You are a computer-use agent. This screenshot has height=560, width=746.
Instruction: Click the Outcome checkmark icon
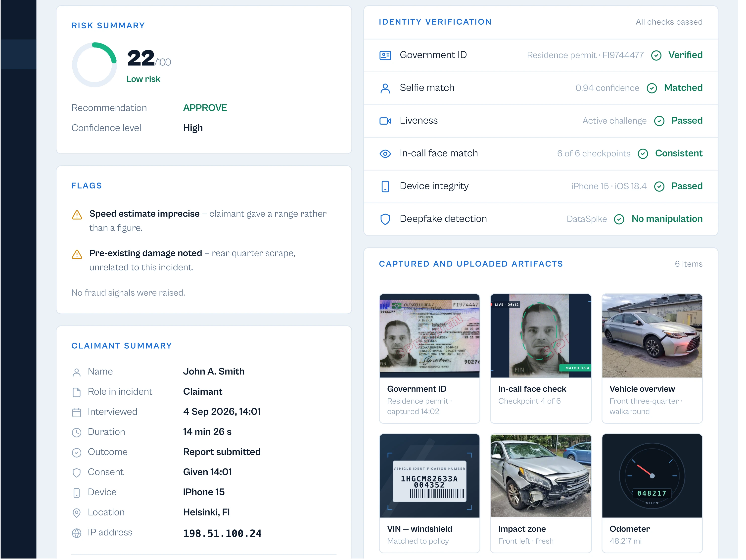[x=77, y=453]
